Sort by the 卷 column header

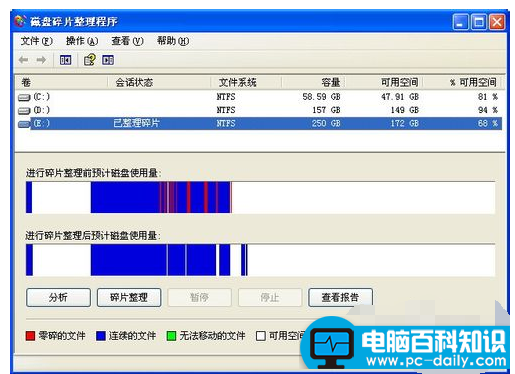(61, 82)
